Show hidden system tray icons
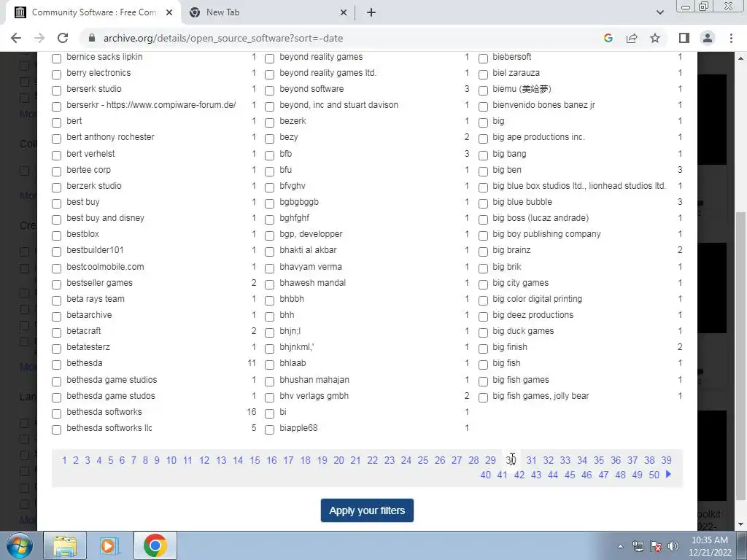The height and width of the screenshot is (560, 747). tap(620, 546)
